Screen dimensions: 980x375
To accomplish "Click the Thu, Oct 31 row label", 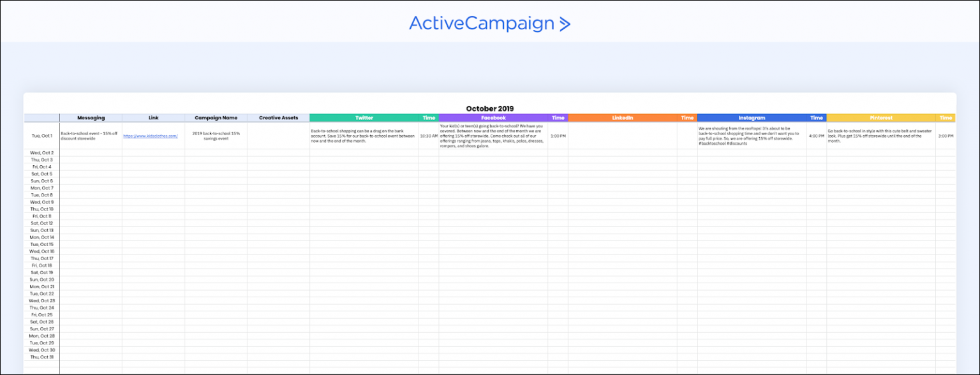I will (x=41, y=357).
